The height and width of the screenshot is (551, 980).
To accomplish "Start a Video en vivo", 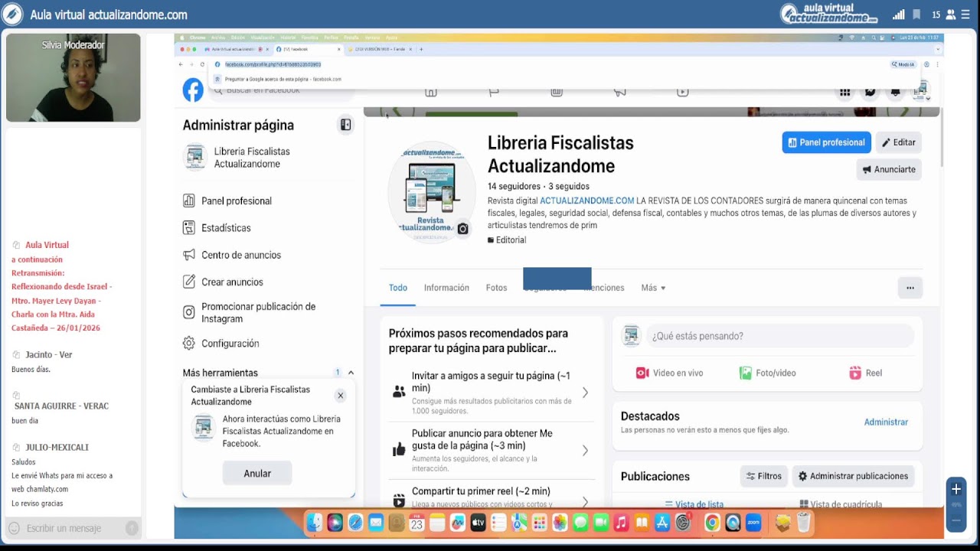I will pos(669,373).
